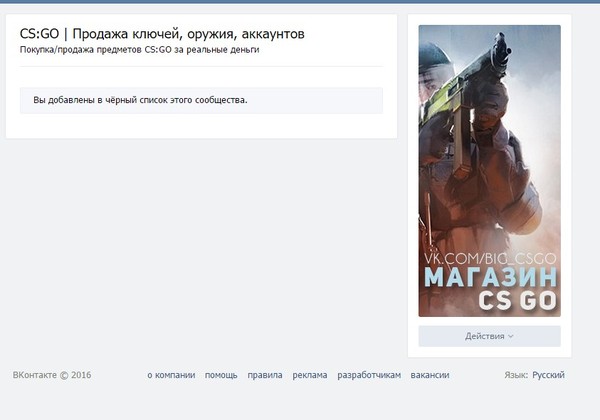Screen dimensions: 600x420
Task: Click the CS:GO community title heading
Action: click(x=162, y=34)
